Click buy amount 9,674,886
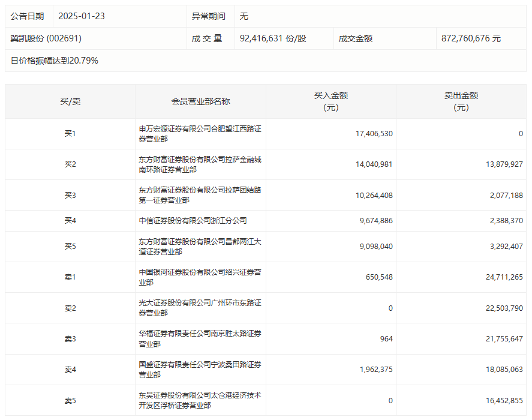The width and height of the screenshot is (532, 420). tap(376, 221)
